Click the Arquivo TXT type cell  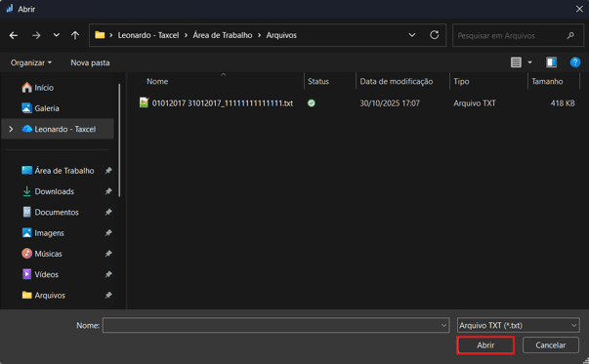pyautogui.click(x=475, y=103)
